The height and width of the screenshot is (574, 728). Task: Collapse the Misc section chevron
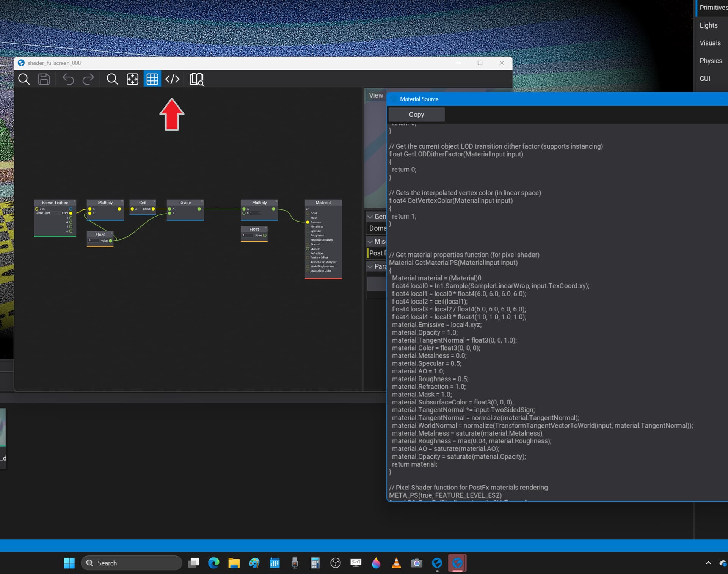click(x=370, y=242)
